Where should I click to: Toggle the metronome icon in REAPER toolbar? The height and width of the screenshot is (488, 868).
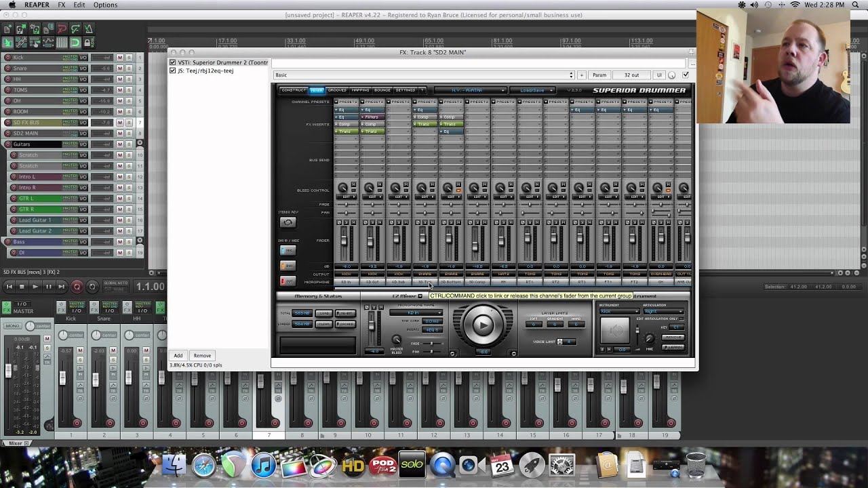click(89, 29)
